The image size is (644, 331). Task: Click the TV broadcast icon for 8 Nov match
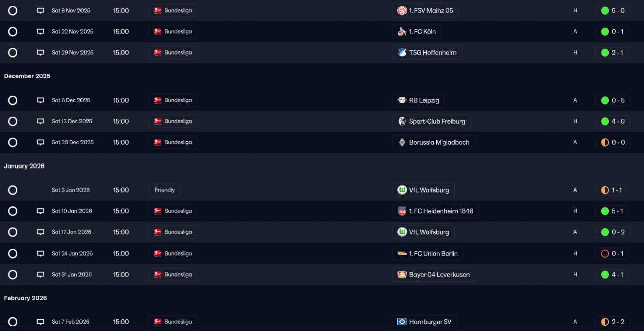(x=41, y=10)
